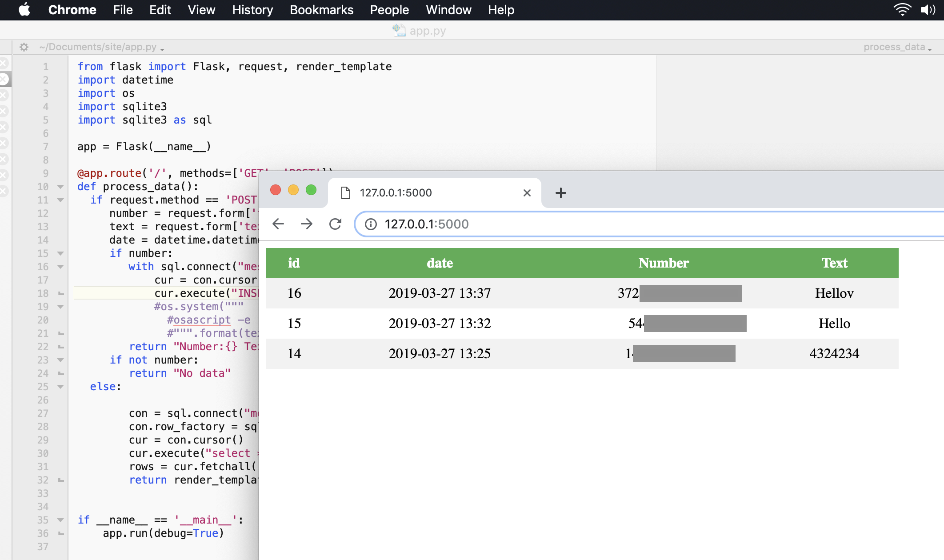Open a new browser tab

(x=561, y=193)
